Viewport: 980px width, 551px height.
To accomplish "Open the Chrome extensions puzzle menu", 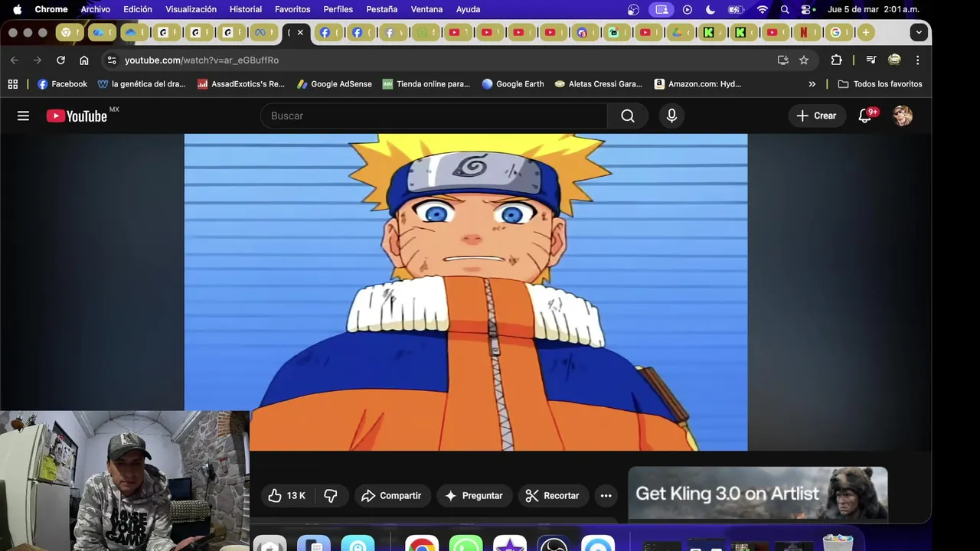I will (836, 60).
